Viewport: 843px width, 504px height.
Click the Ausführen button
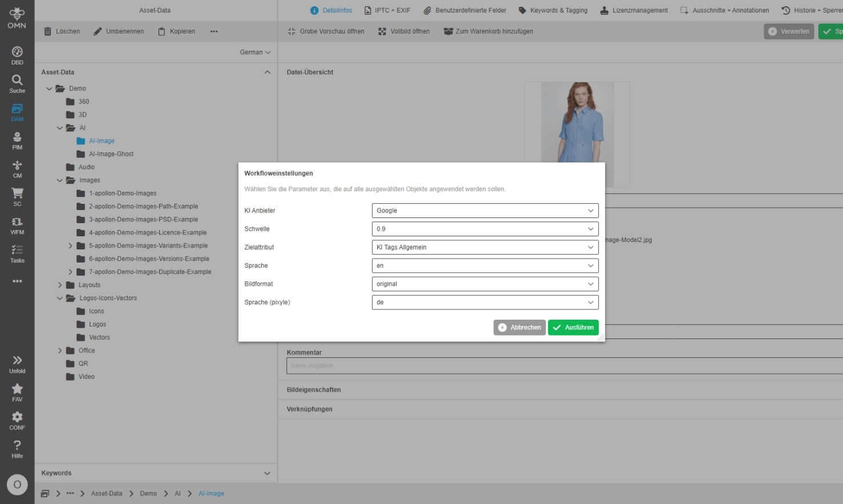(x=573, y=328)
